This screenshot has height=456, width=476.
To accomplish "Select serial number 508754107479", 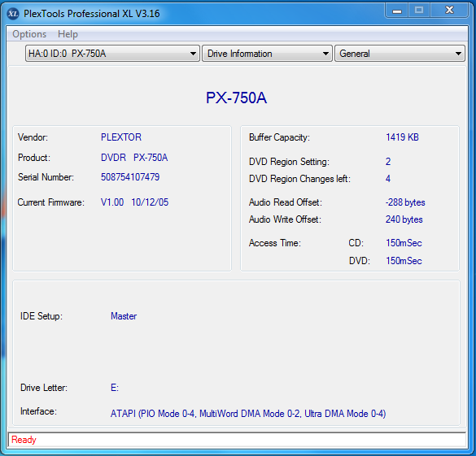I will point(130,176).
